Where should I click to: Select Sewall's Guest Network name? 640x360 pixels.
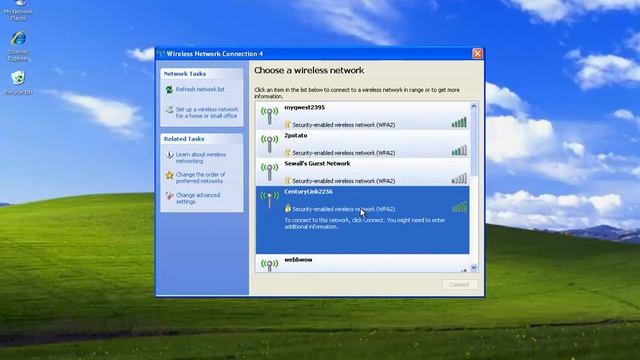(317, 163)
